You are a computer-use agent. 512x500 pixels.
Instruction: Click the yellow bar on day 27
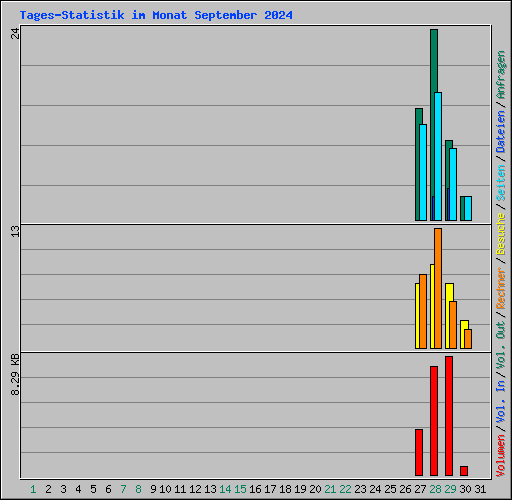[417, 316]
